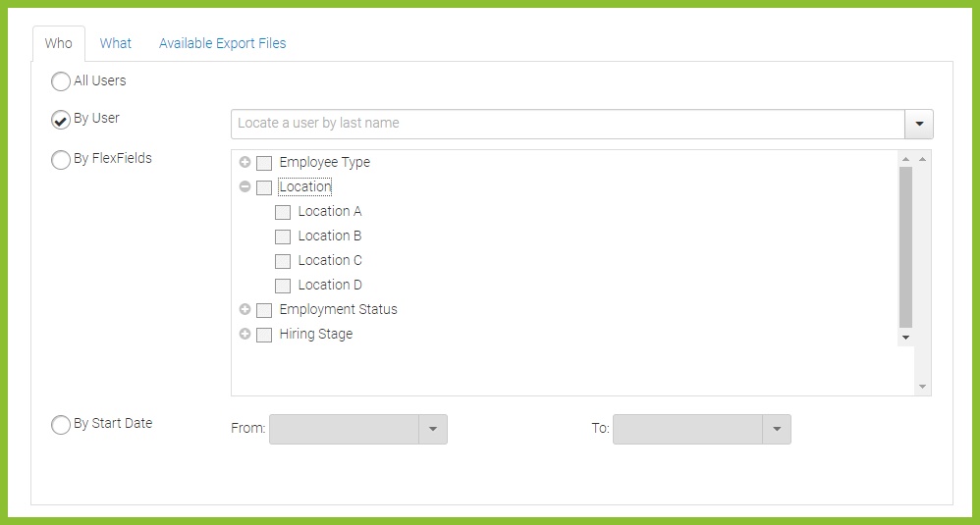Image resolution: width=980 pixels, height=525 pixels.
Task: Click the To date field
Action: click(x=687, y=430)
